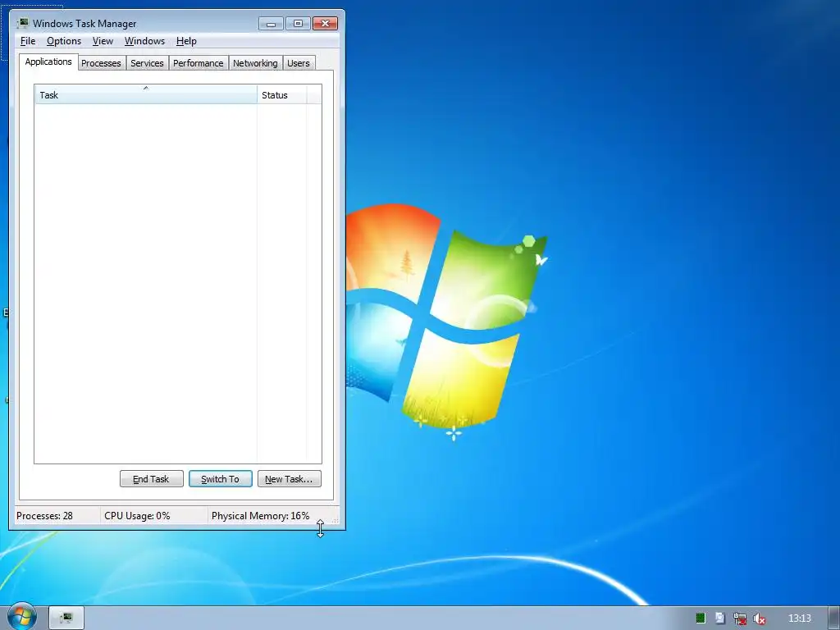Viewport: 840px width, 630px height.
Task: Open the Windows menu
Action: click(x=144, y=41)
